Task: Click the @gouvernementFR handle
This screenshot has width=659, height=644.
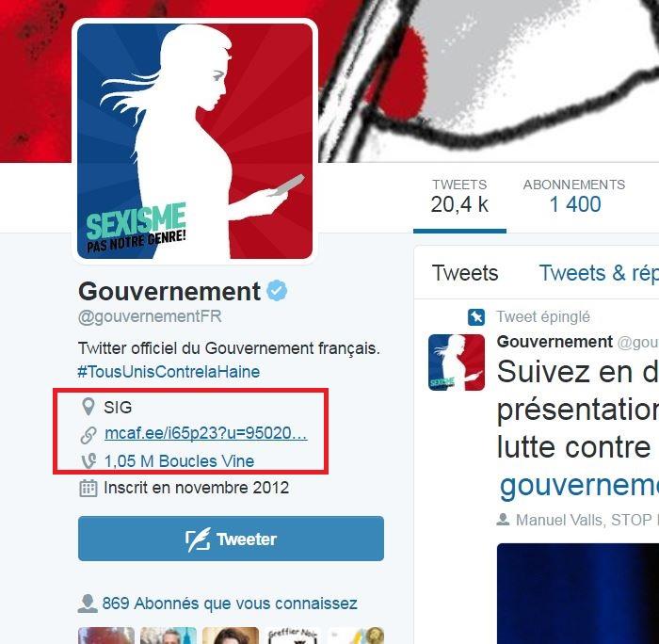Action: coord(150,316)
